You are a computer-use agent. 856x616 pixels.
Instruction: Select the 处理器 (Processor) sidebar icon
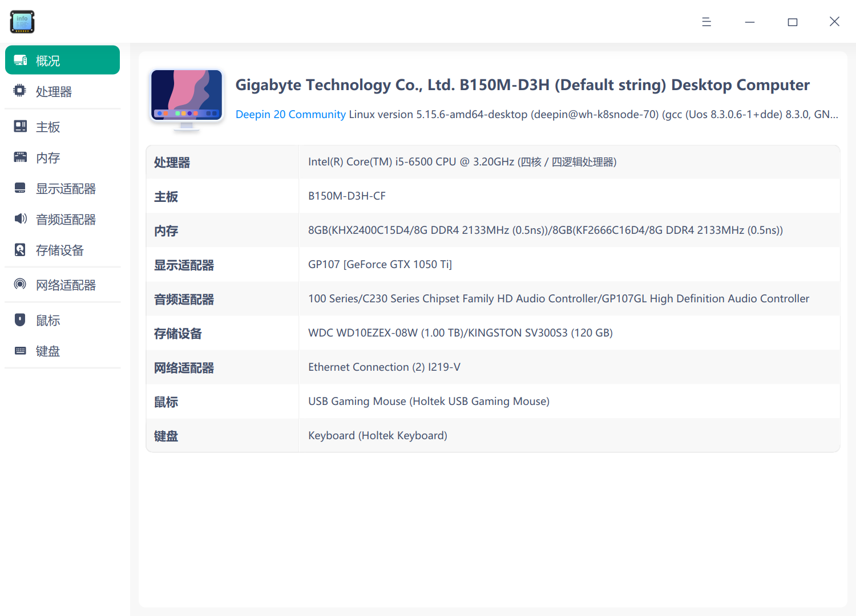pyautogui.click(x=20, y=91)
